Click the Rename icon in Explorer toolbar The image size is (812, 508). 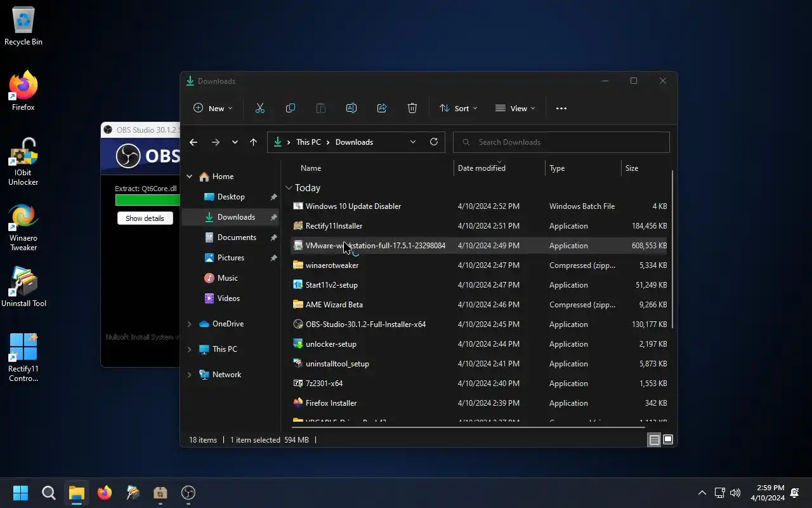click(351, 109)
